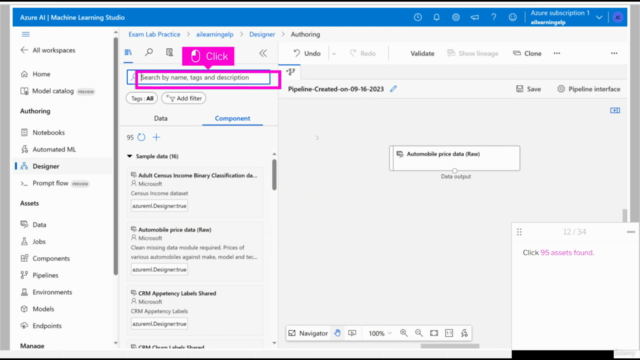The image size is (640, 360).
Task: Open the Undo history dropdown arrow
Action: pos(334,53)
